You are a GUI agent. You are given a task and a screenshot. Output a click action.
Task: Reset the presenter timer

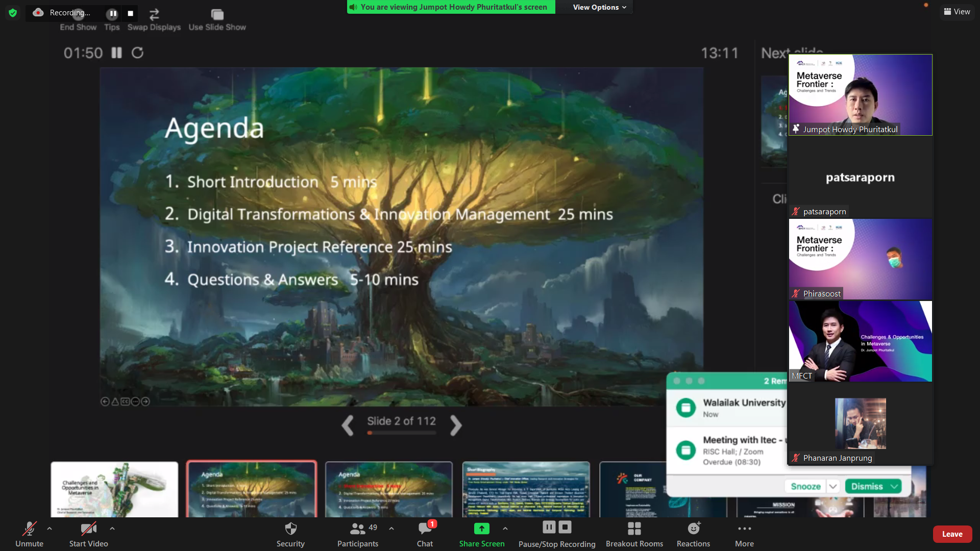(x=138, y=53)
